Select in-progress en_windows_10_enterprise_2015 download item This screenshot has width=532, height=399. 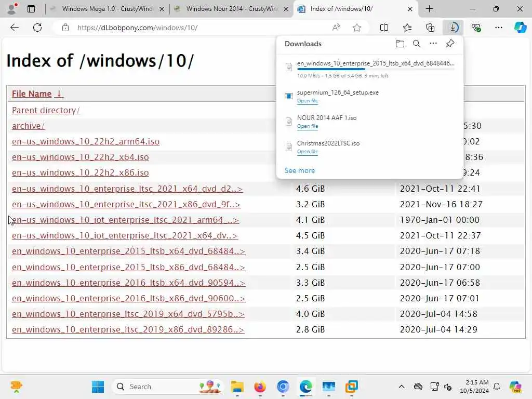click(370, 69)
